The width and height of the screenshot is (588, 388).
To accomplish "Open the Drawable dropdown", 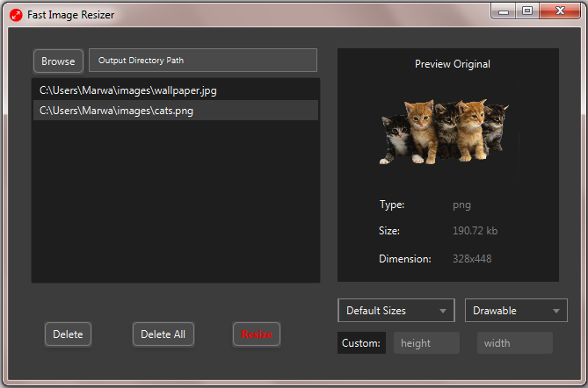I will tap(516, 311).
